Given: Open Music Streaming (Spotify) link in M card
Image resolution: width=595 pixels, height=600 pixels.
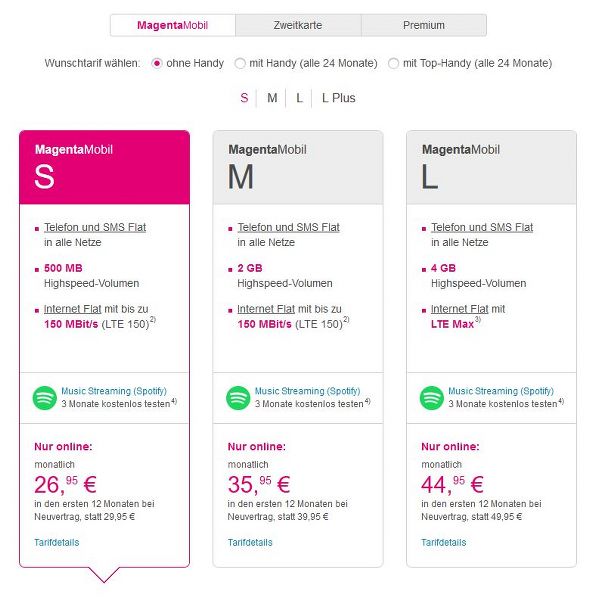Looking at the screenshot, I should point(307,391).
